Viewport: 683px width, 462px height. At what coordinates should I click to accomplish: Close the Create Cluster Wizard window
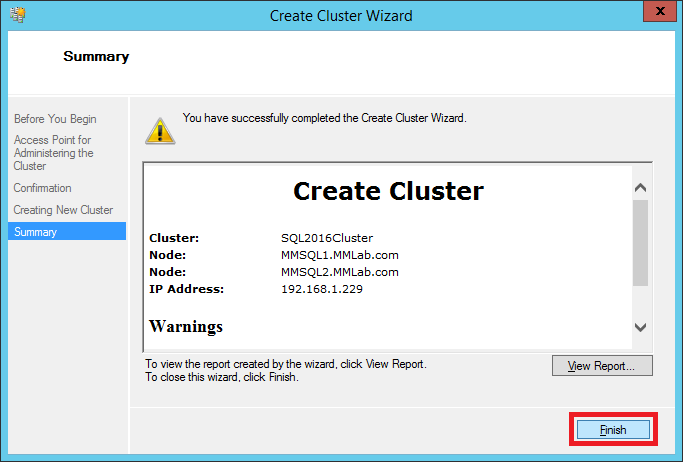click(x=655, y=14)
